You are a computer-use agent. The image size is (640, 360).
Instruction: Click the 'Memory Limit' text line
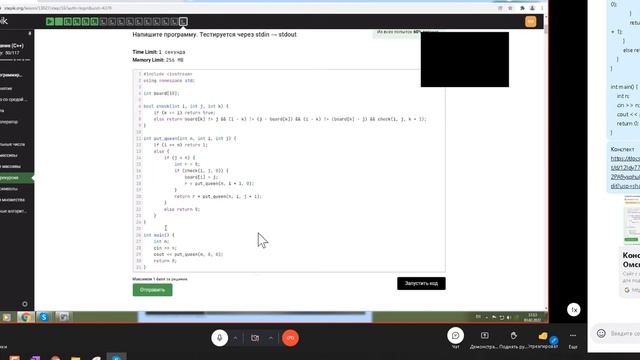(158, 60)
